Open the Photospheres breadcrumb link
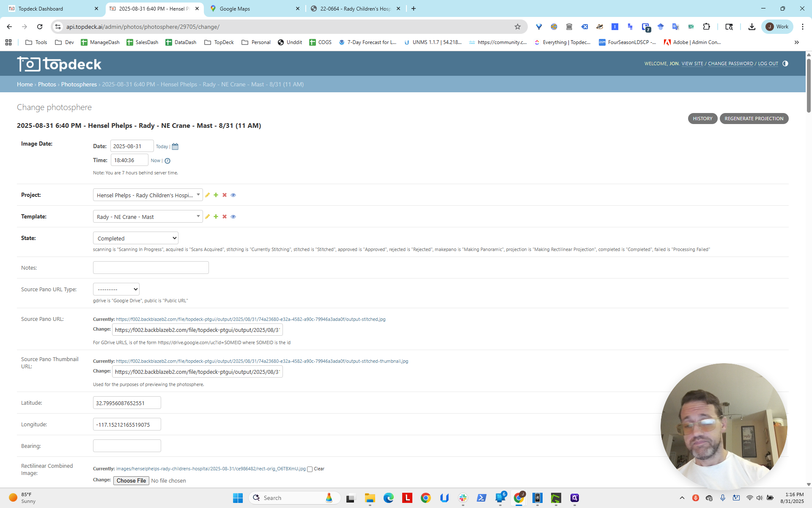The width and height of the screenshot is (812, 508). tap(79, 84)
